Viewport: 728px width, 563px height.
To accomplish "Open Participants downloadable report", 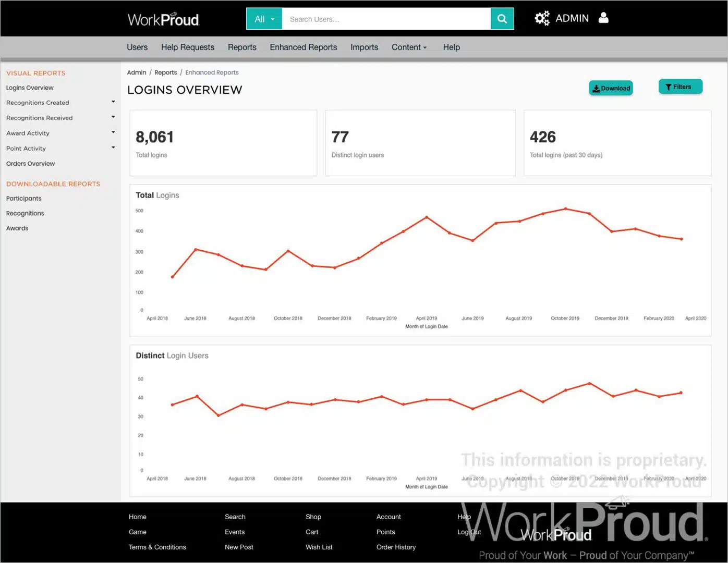I will [x=23, y=199].
